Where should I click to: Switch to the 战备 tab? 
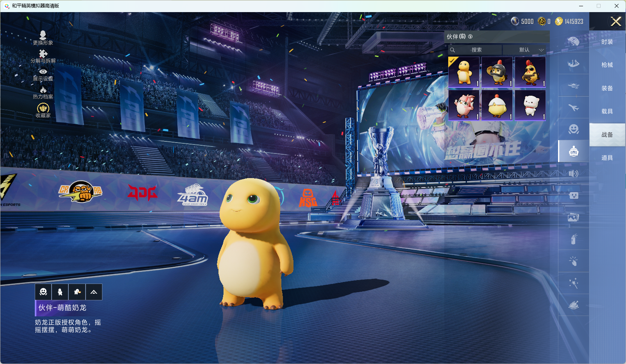click(607, 135)
